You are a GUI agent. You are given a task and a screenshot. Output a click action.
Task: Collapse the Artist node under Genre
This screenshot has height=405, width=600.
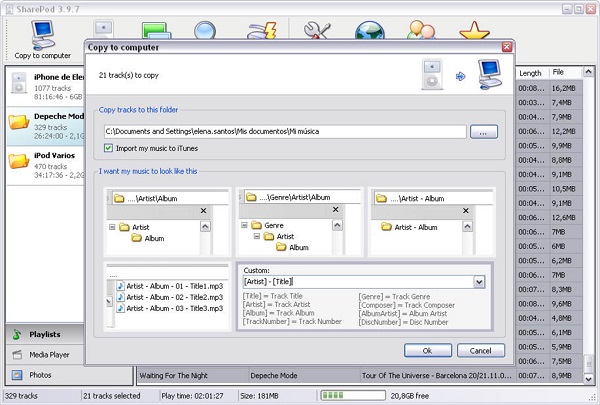point(257,236)
